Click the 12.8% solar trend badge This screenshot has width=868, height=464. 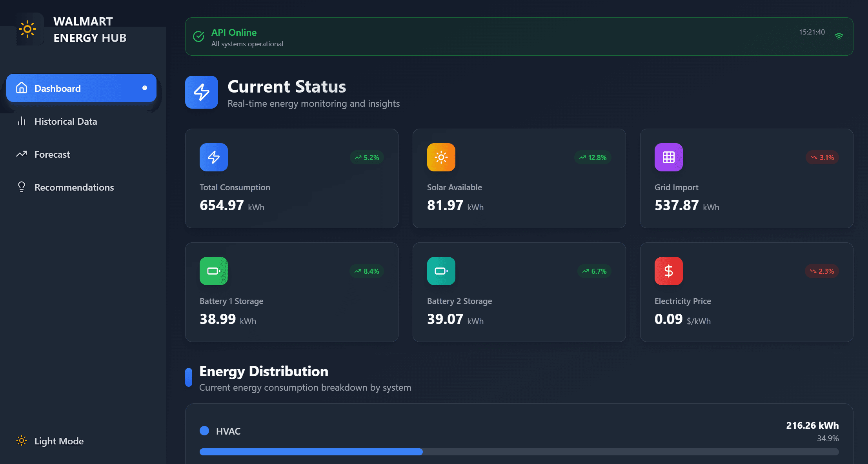[593, 157]
